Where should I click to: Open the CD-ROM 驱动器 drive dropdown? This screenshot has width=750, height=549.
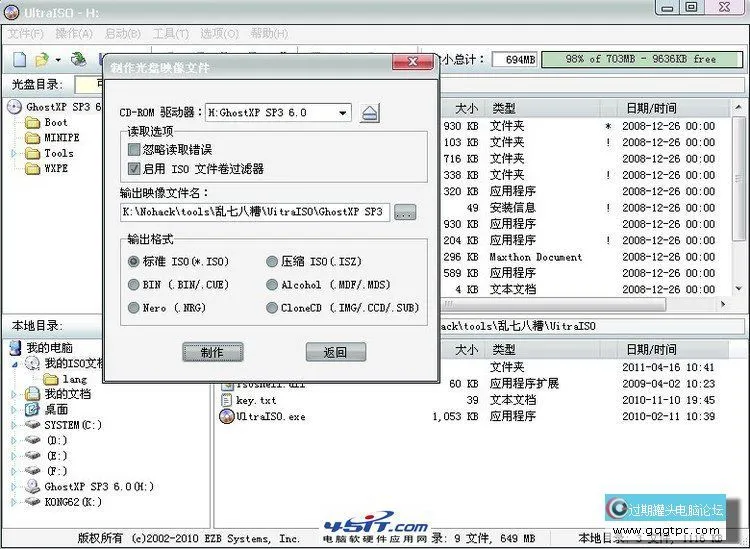pyautogui.click(x=342, y=113)
